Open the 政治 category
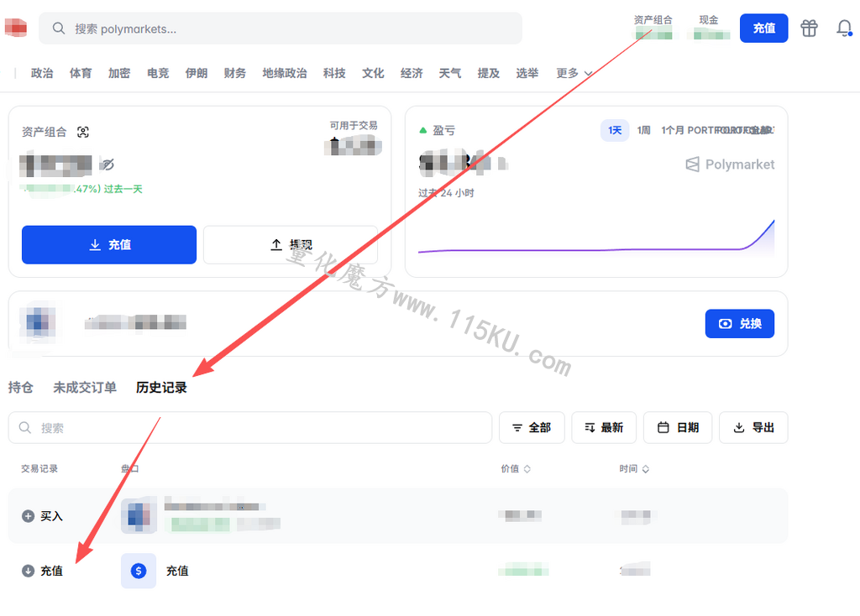 42,74
